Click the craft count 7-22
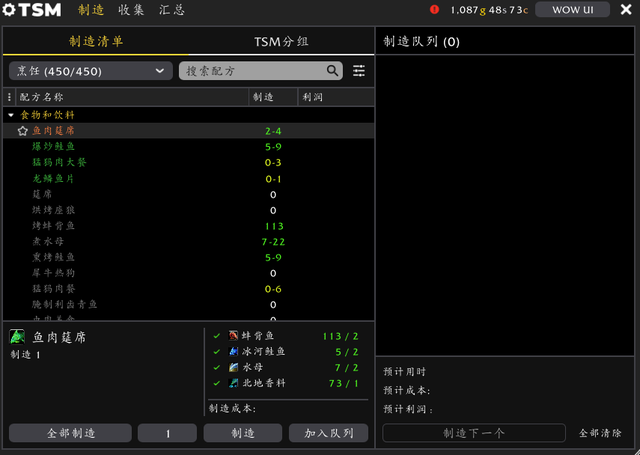The height and width of the screenshot is (455, 640). click(x=273, y=242)
